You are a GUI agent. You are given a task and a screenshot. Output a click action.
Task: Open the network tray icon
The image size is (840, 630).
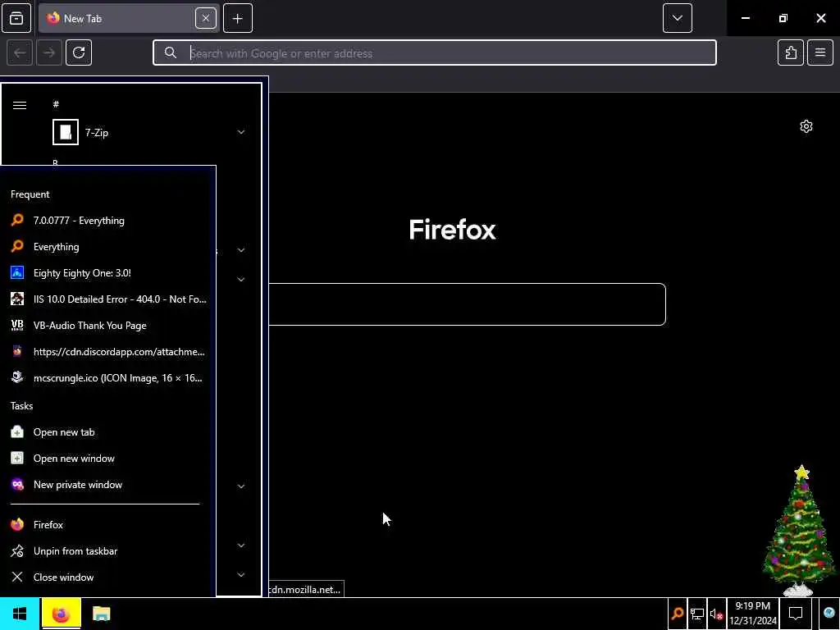[x=697, y=614]
